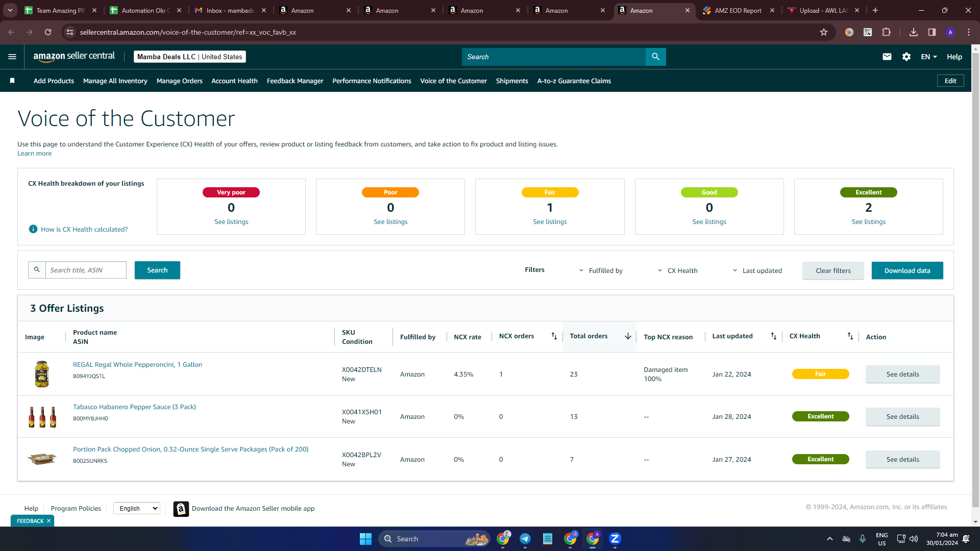
Task: See details for Chopped Onion listing
Action: pyautogui.click(x=902, y=459)
